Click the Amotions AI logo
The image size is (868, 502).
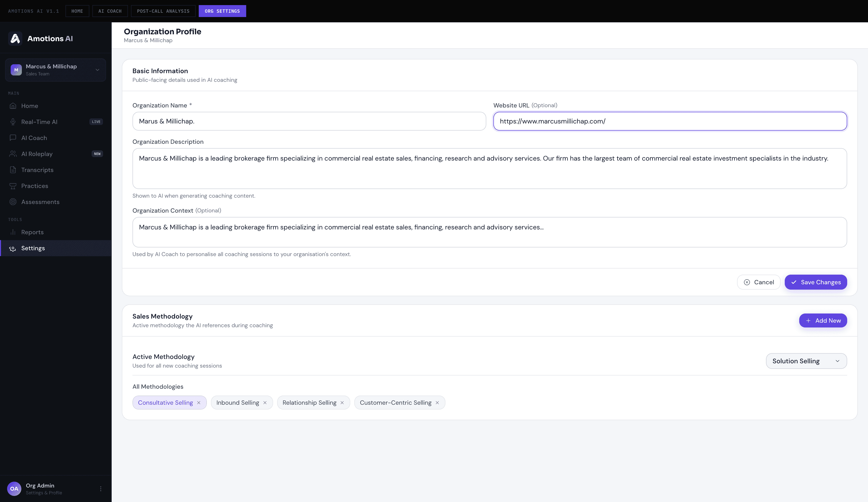coord(15,38)
